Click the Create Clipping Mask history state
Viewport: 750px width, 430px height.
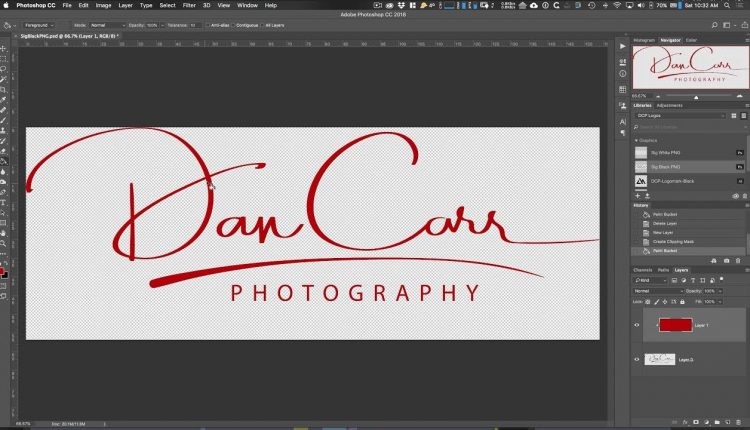(x=673, y=242)
